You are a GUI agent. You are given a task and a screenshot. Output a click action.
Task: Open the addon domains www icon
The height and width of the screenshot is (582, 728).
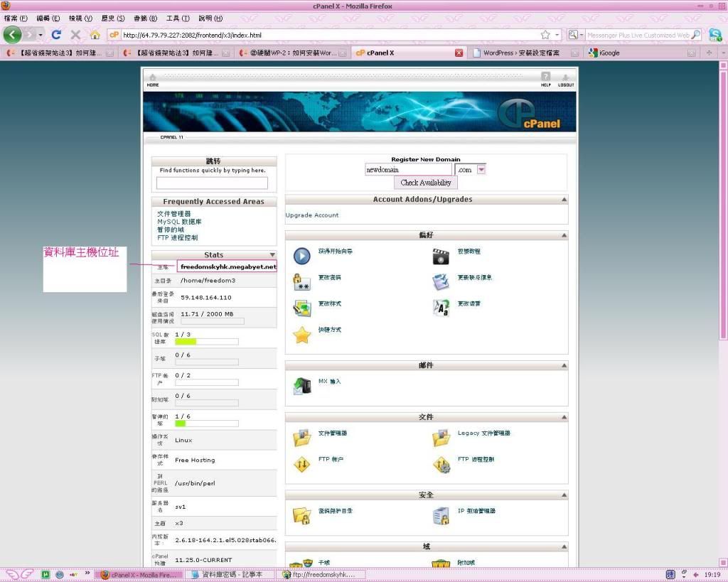pos(441,564)
